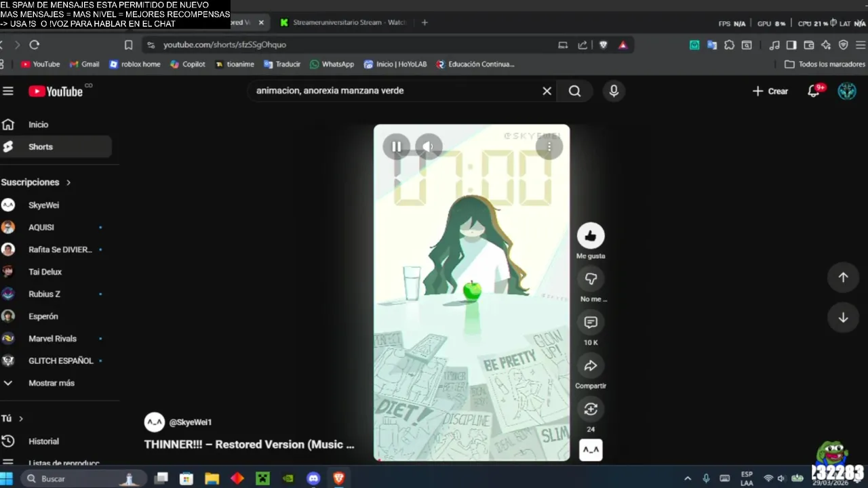This screenshot has width=868, height=488.
Task: Open the account avatar menu
Action: coord(847,91)
